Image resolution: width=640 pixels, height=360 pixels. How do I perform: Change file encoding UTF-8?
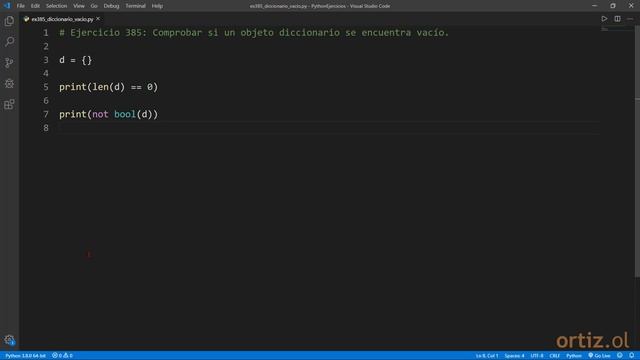click(537, 356)
